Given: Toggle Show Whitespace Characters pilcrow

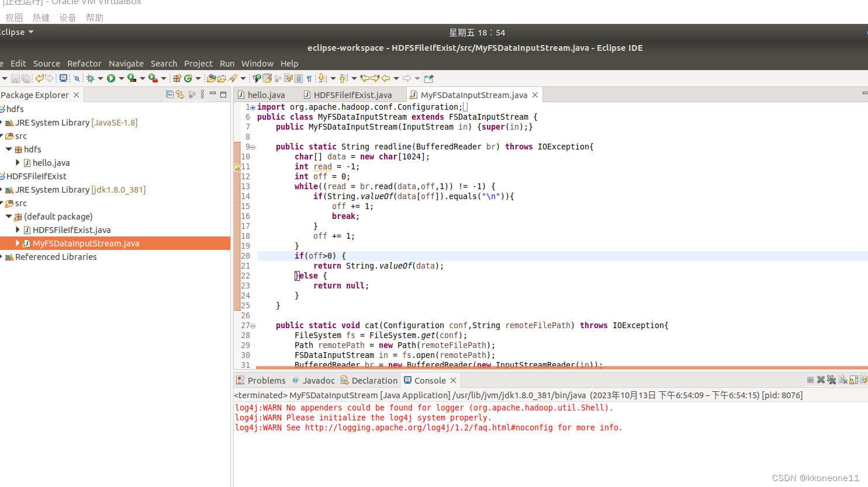Looking at the screenshot, I should tap(309, 78).
